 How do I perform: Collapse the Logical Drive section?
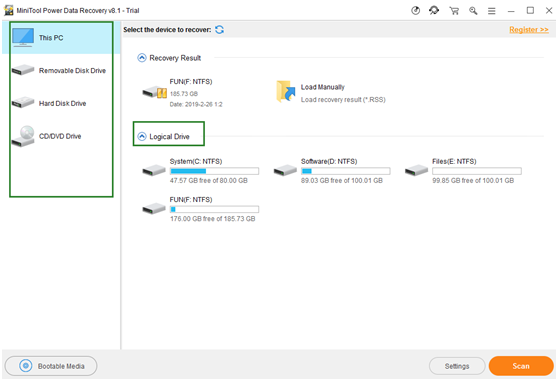pyautogui.click(x=142, y=137)
